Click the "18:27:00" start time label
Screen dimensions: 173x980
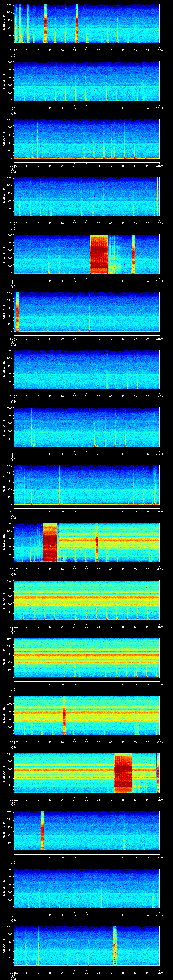(x=13, y=339)
